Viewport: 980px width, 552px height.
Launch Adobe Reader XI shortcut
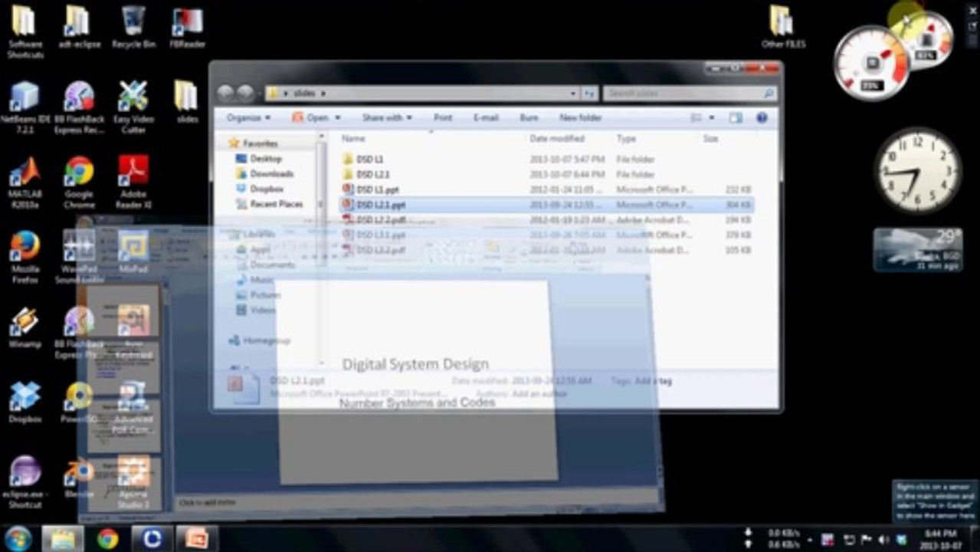(133, 182)
